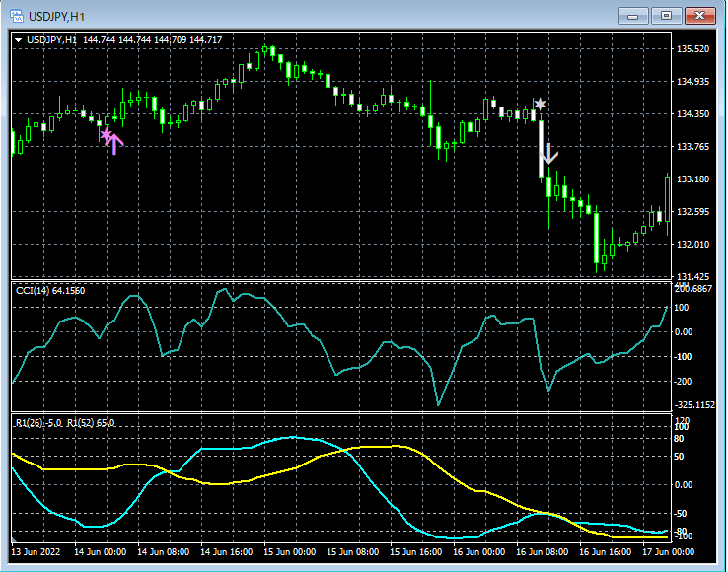Click the 100 level on CCI scale

(682, 308)
